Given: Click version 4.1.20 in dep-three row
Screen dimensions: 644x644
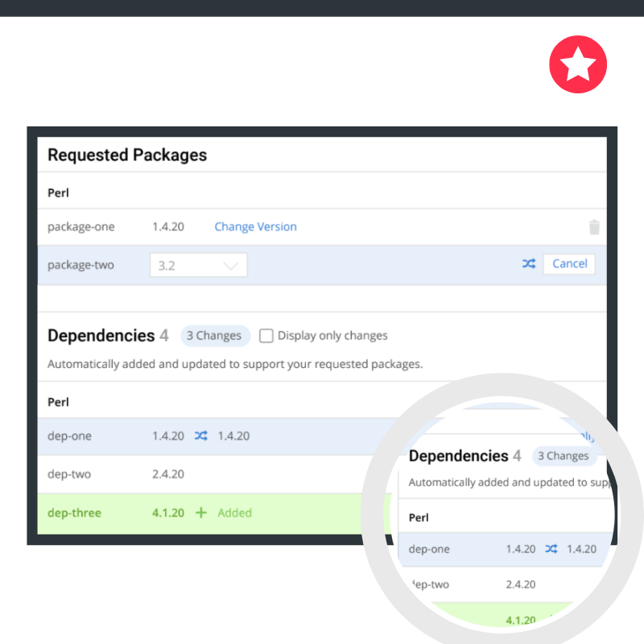Looking at the screenshot, I should (168, 513).
